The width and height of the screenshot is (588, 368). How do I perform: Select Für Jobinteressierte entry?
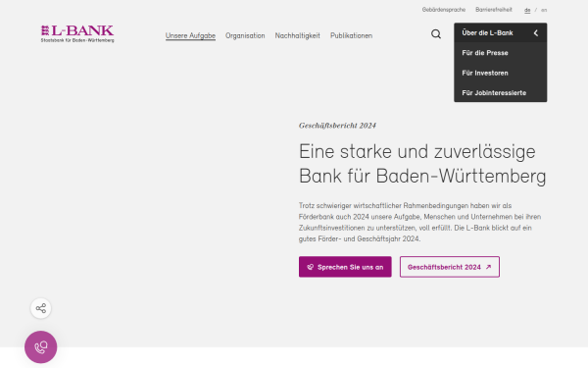click(500, 93)
